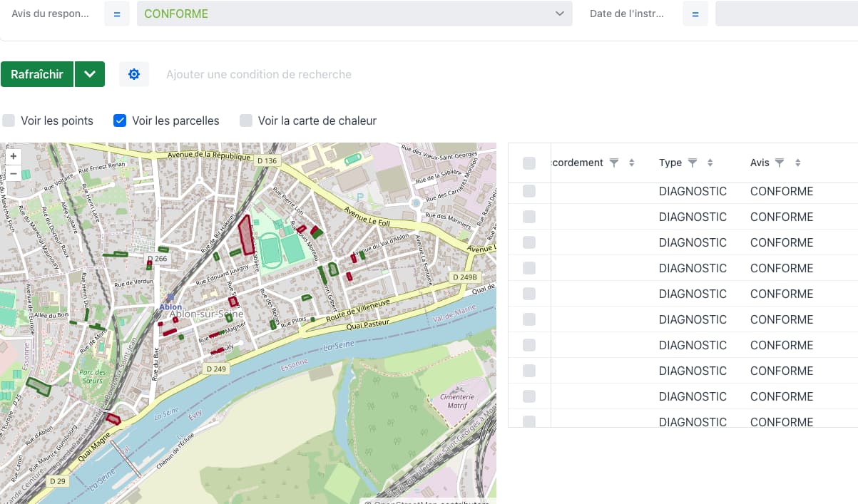Zoom out on the map
The width and height of the screenshot is (858, 504).
coord(14,173)
